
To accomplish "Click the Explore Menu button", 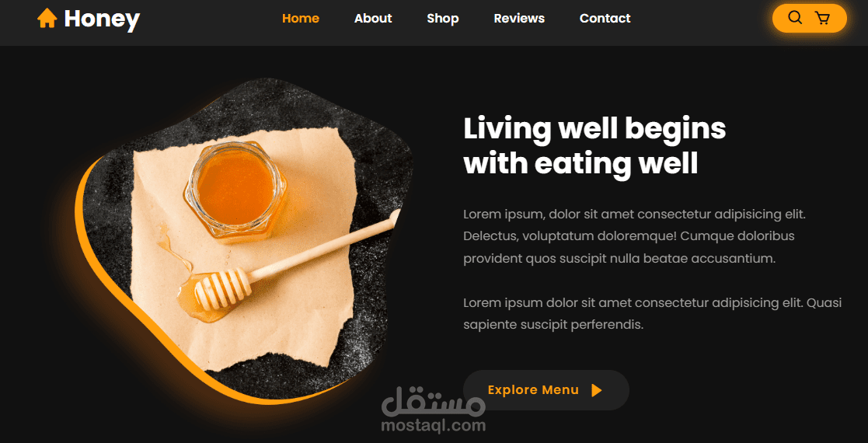I will (546, 390).
